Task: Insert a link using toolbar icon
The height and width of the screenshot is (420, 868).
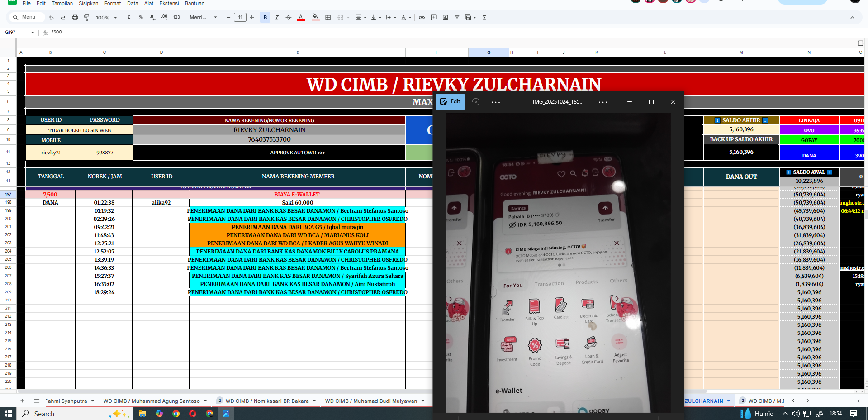Action: click(422, 17)
